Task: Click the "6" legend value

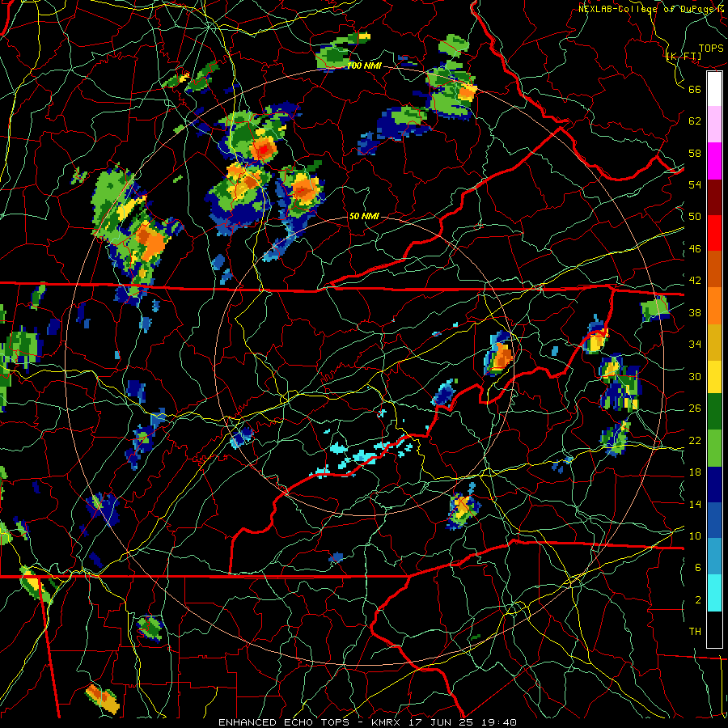Action: click(698, 567)
